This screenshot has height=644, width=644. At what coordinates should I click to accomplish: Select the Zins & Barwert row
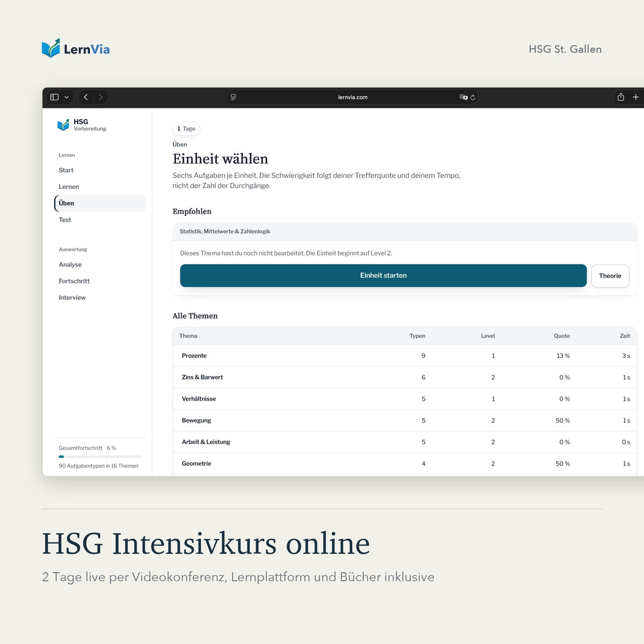pyautogui.click(x=405, y=377)
